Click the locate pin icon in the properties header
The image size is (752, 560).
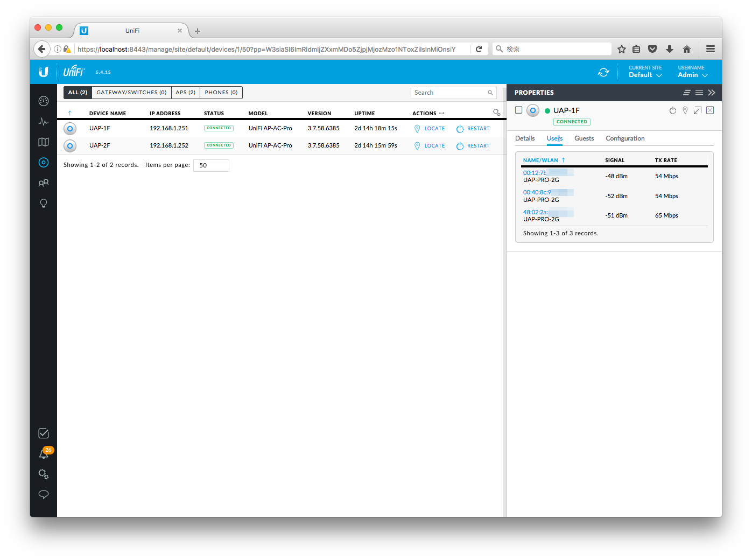[x=685, y=110]
